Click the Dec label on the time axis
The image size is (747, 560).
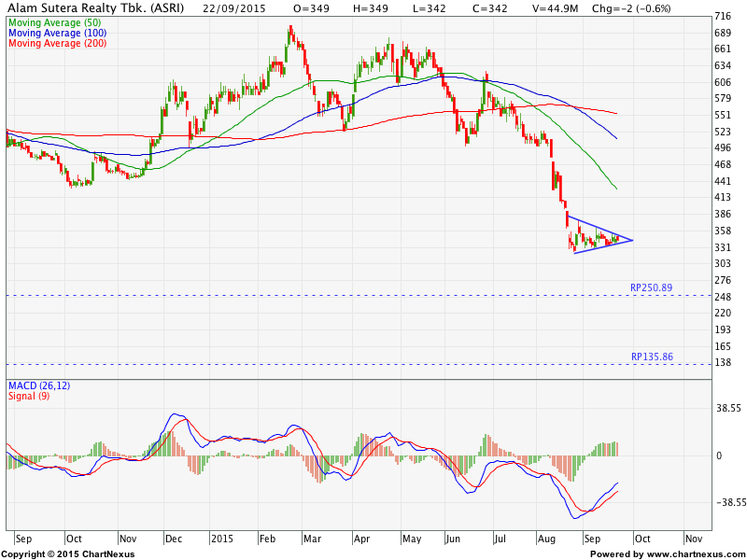point(174,539)
